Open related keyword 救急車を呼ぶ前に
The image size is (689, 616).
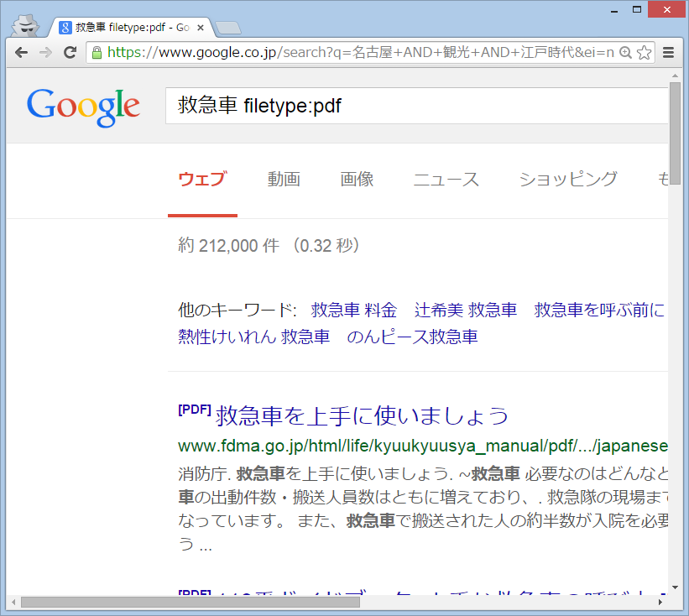[599, 311]
